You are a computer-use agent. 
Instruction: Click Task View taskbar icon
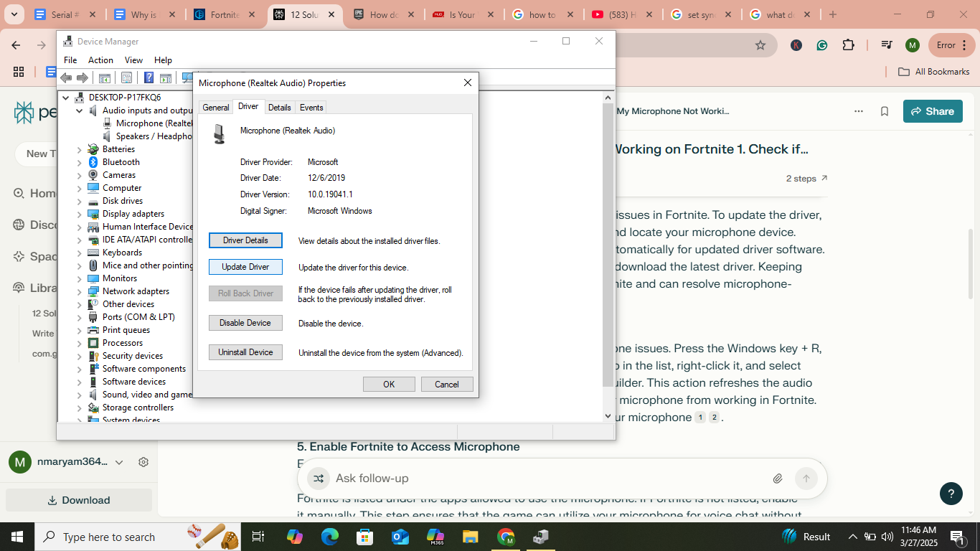[x=258, y=537]
